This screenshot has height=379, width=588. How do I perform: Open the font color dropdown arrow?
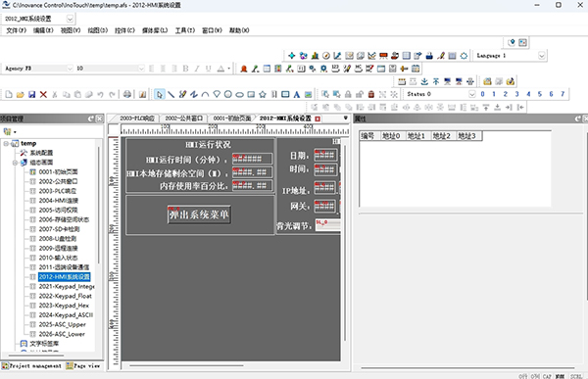coord(228,69)
